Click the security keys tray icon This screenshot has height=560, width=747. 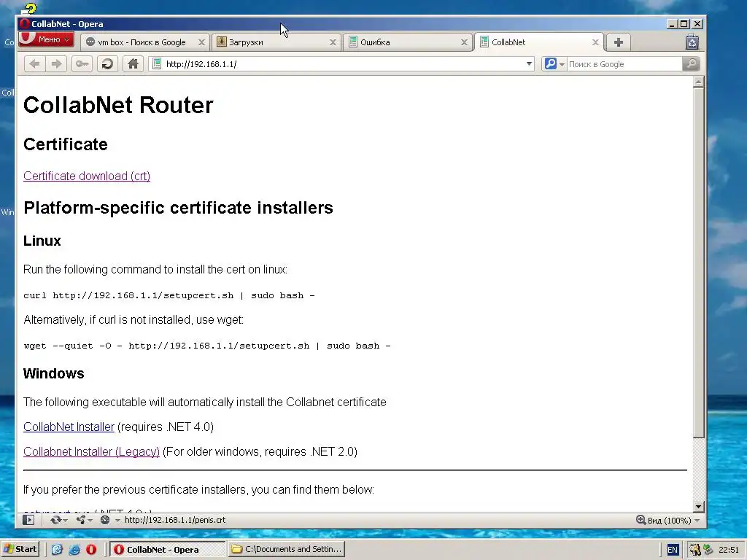pos(694,550)
